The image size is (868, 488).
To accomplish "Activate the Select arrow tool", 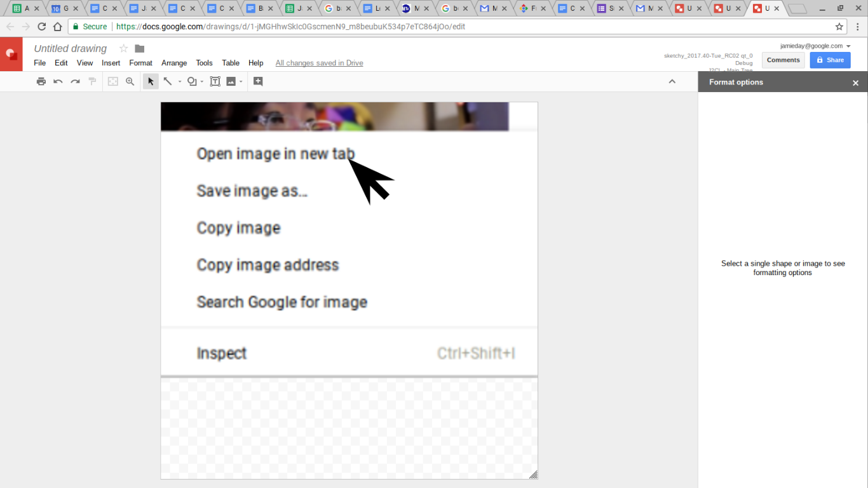I will (151, 81).
